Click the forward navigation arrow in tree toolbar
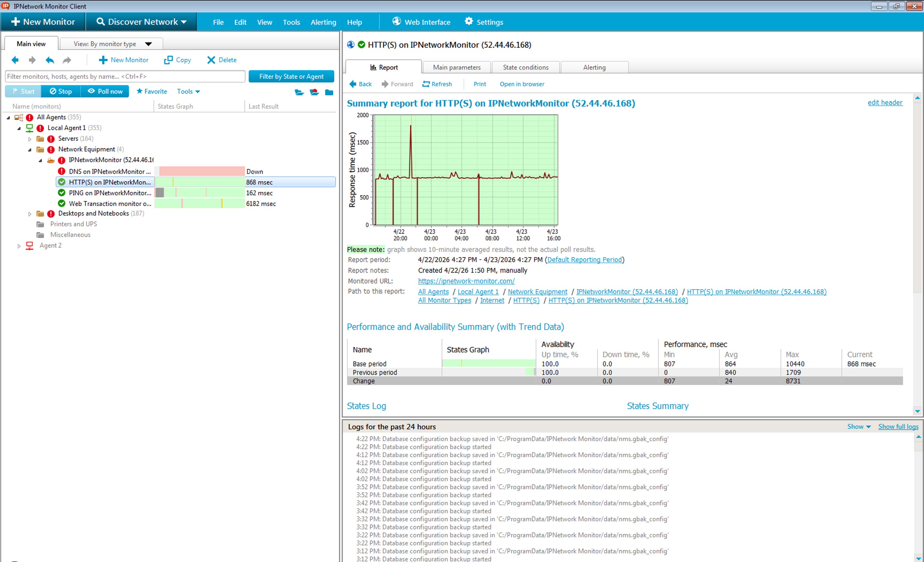Viewport: 924px width, 562px height. point(32,60)
